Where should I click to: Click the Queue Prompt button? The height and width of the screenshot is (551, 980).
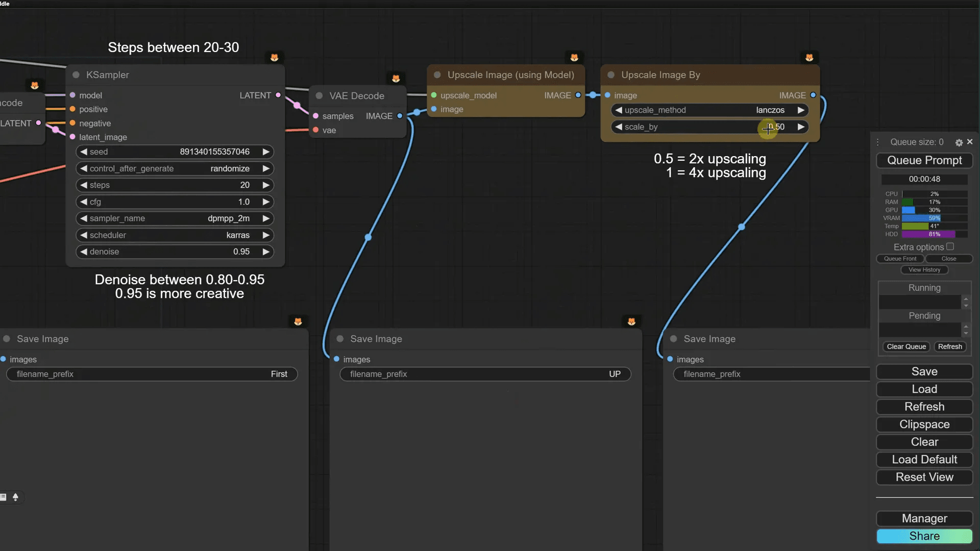click(924, 160)
